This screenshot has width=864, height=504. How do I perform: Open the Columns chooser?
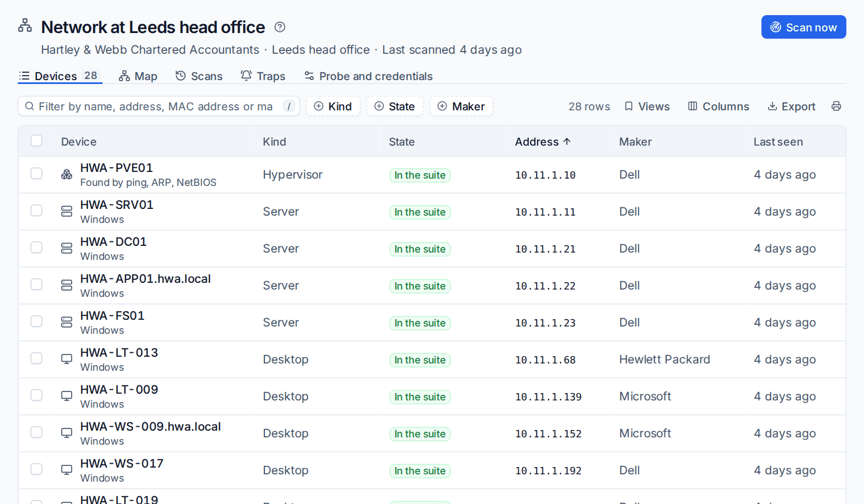click(718, 106)
